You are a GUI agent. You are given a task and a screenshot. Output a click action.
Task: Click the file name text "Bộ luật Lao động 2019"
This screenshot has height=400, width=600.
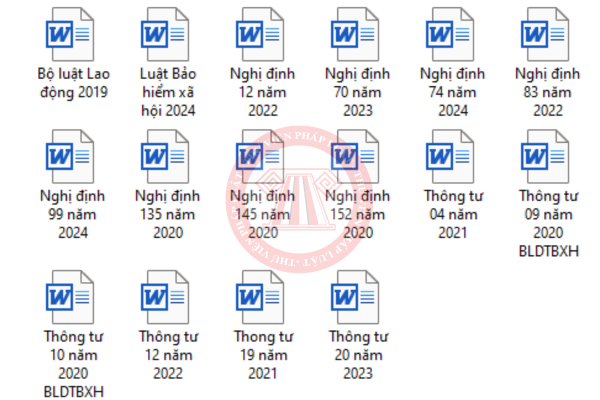tap(73, 83)
